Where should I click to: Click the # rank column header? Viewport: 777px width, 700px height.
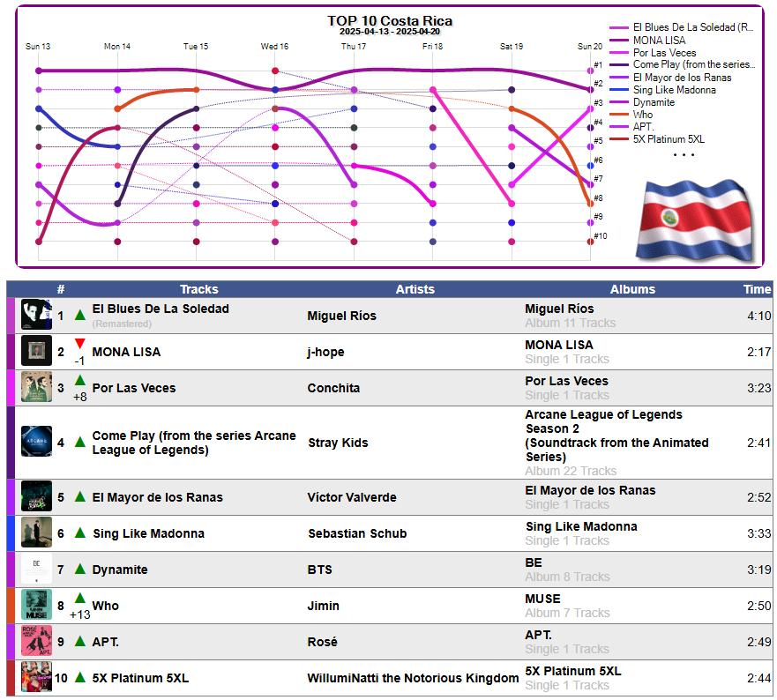coord(61,289)
